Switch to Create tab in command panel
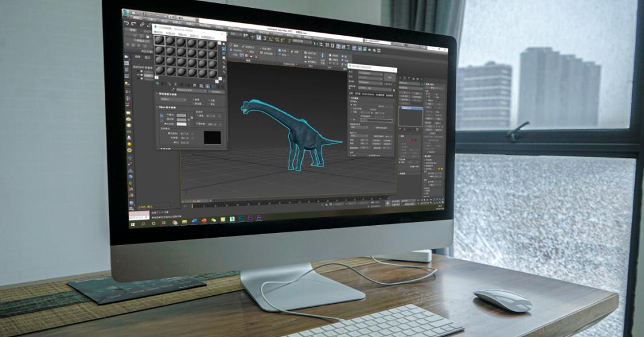 (400, 78)
